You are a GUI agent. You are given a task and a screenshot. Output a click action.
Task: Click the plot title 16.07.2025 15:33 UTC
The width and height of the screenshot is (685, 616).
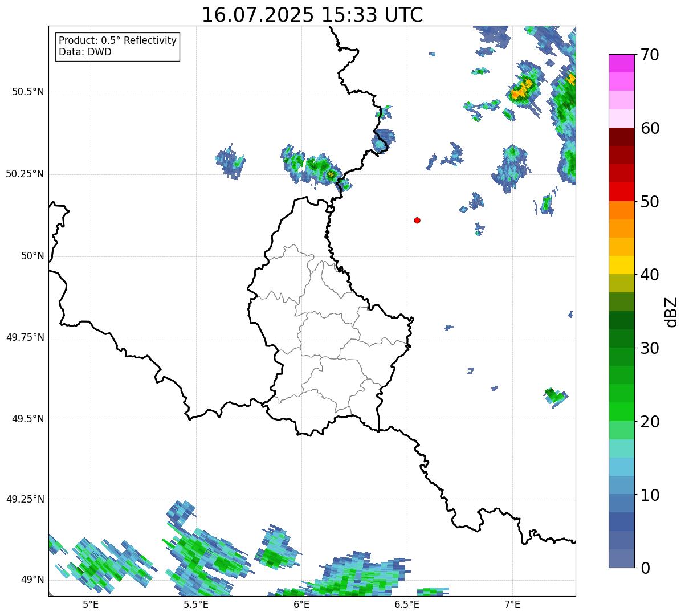click(312, 15)
